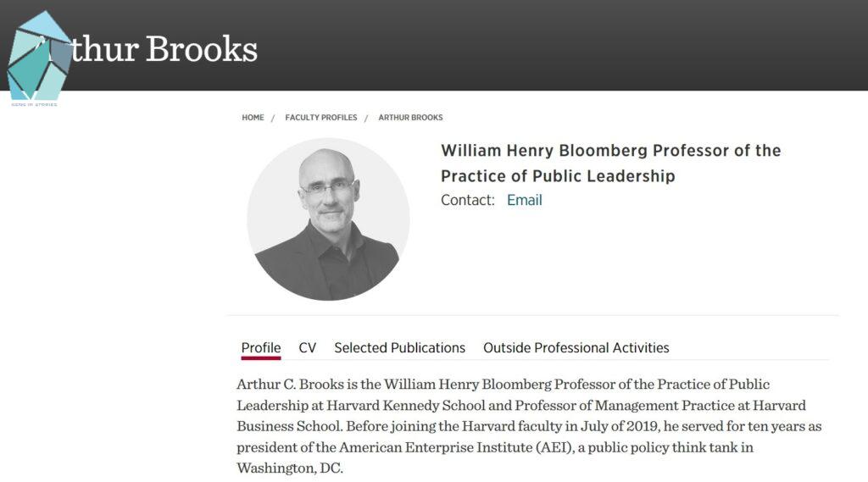This screenshot has width=868, height=482.
Task: Switch to the Selected Publications tab
Action: click(399, 347)
